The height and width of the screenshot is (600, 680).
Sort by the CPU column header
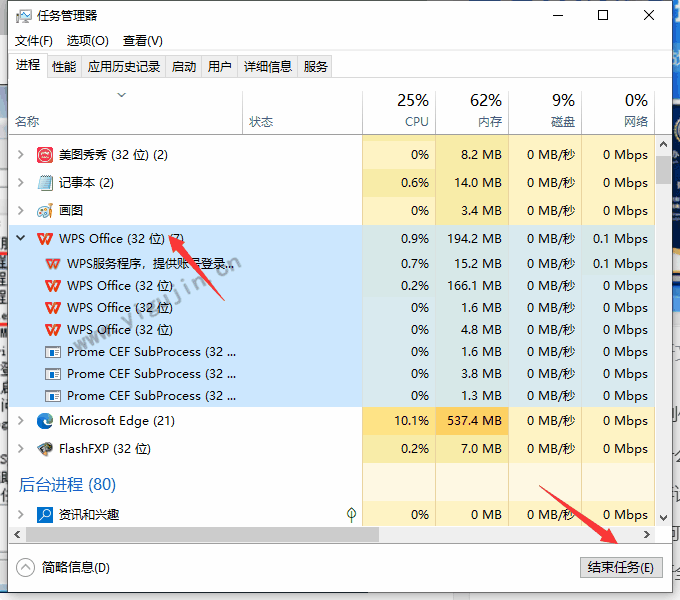[399, 111]
